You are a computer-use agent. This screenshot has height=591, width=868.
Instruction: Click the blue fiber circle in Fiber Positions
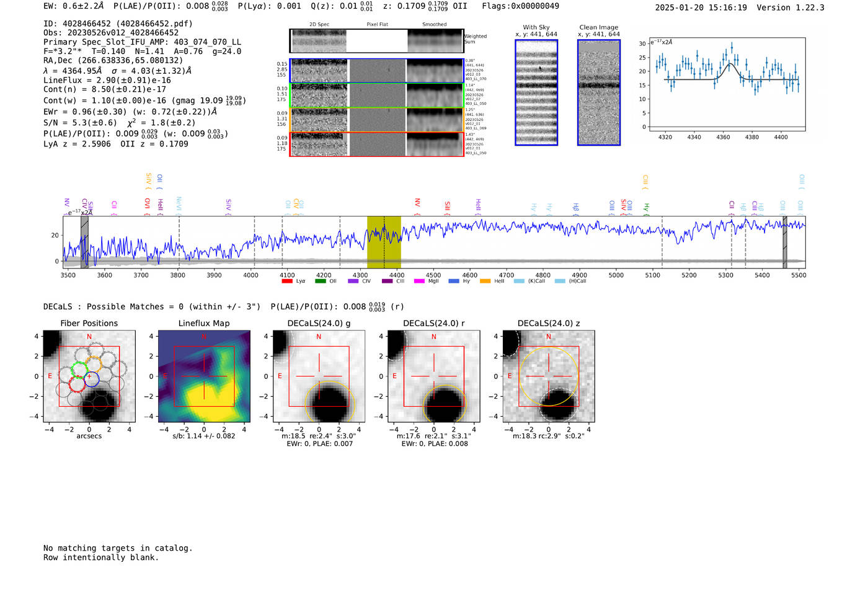91,380
